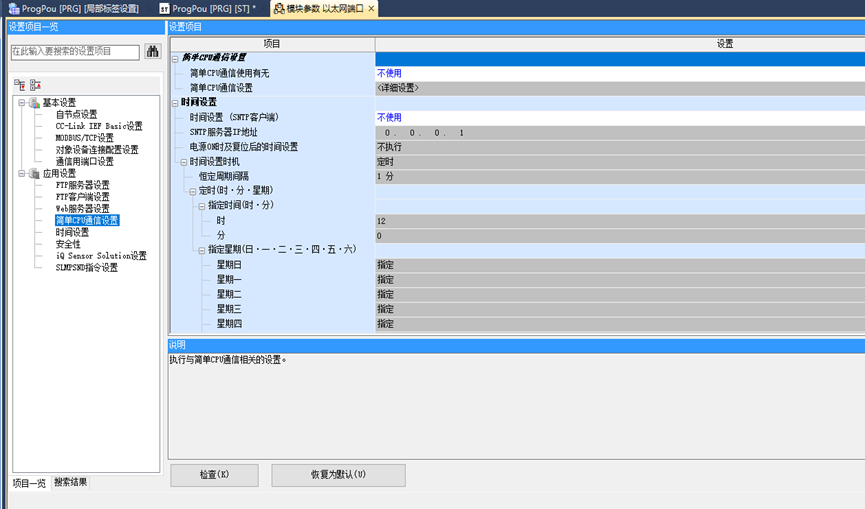Collapse the 指定星期 group
865x509 pixels.
click(x=201, y=250)
